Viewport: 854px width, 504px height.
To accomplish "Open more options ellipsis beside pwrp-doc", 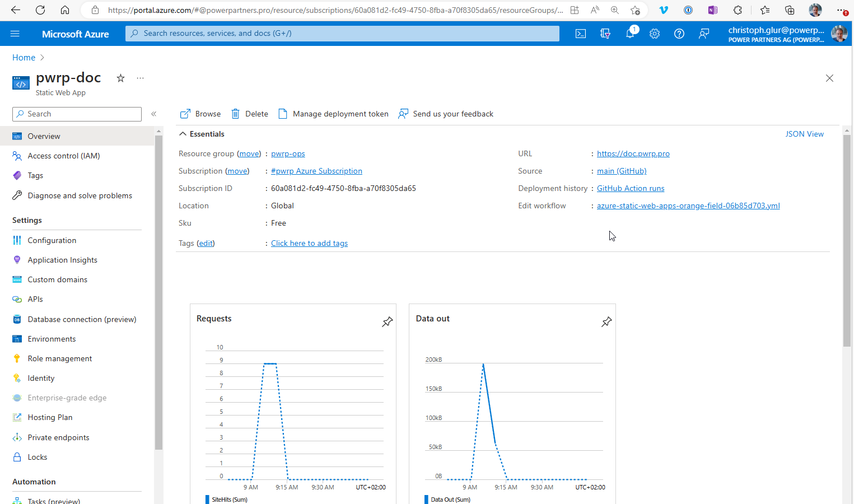I will [140, 78].
